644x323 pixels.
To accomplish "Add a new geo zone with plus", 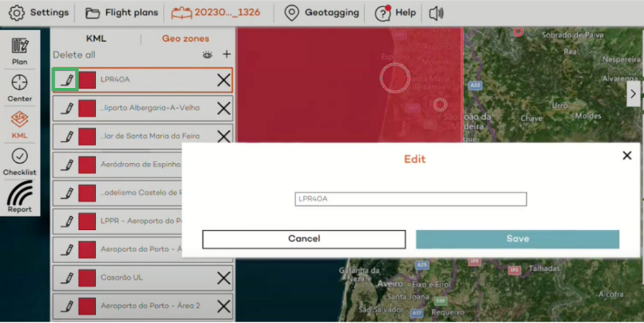I will pos(226,55).
